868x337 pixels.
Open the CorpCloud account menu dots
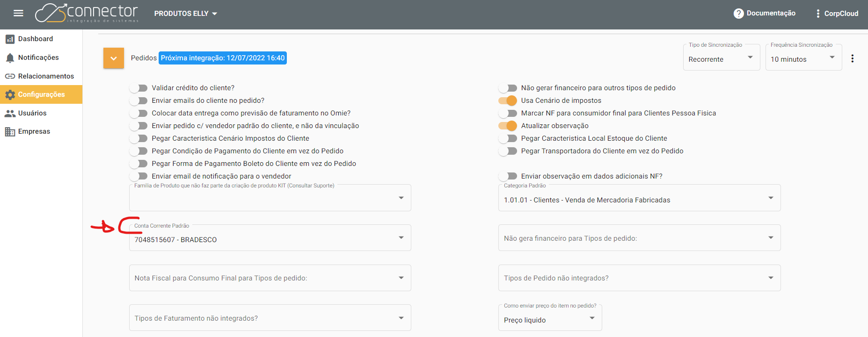[817, 14]
